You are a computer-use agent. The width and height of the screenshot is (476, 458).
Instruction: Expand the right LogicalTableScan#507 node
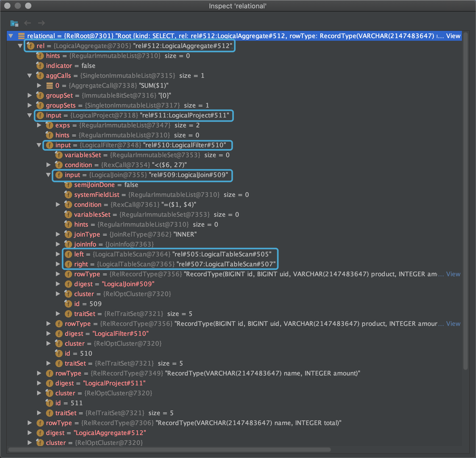[x=58, y=264]
